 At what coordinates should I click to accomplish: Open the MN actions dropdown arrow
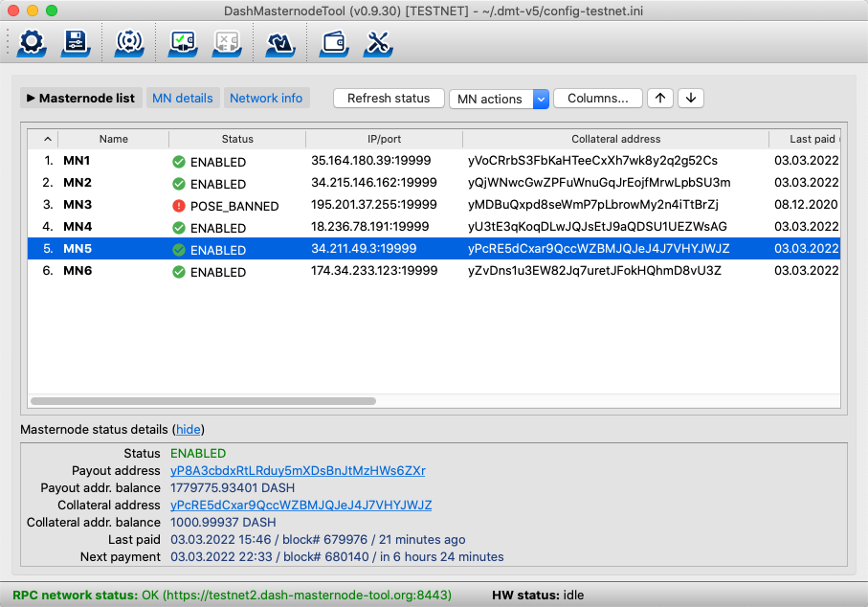[x=541, y=100]
